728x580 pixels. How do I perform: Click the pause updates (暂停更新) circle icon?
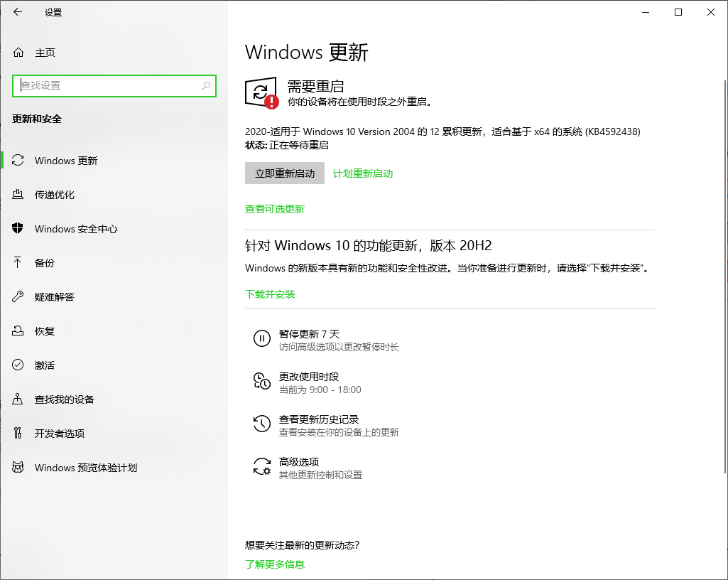[x=262, y=339]
